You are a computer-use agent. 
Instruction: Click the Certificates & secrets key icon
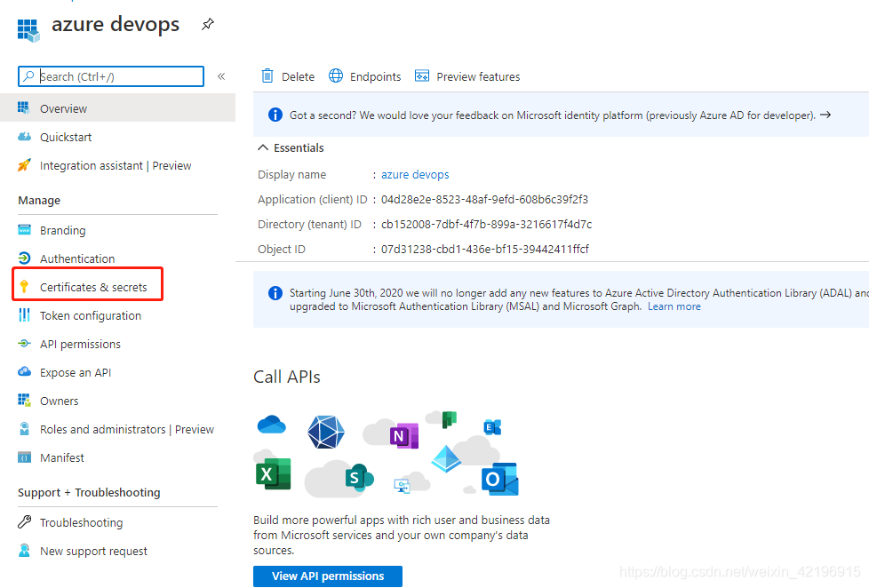tap(24, 287)
